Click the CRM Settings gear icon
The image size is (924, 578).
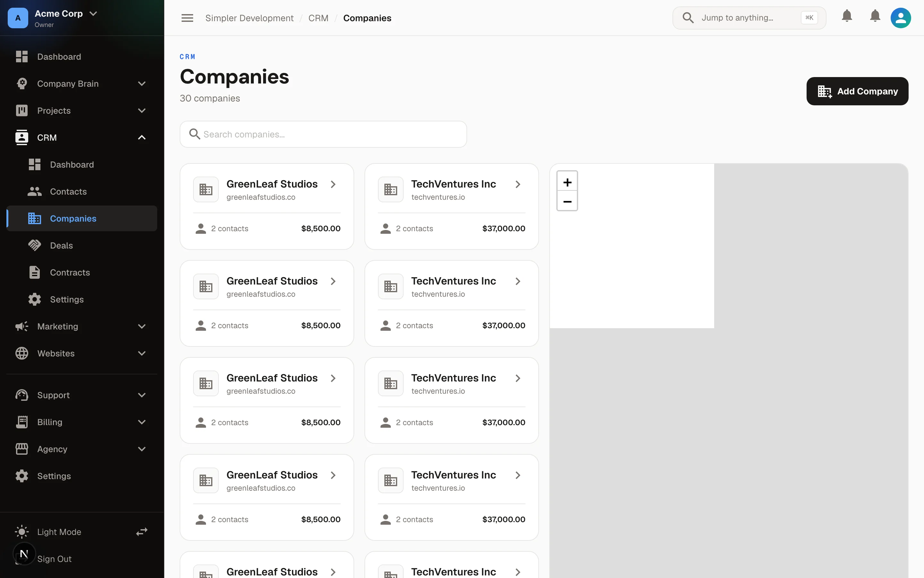34,299
